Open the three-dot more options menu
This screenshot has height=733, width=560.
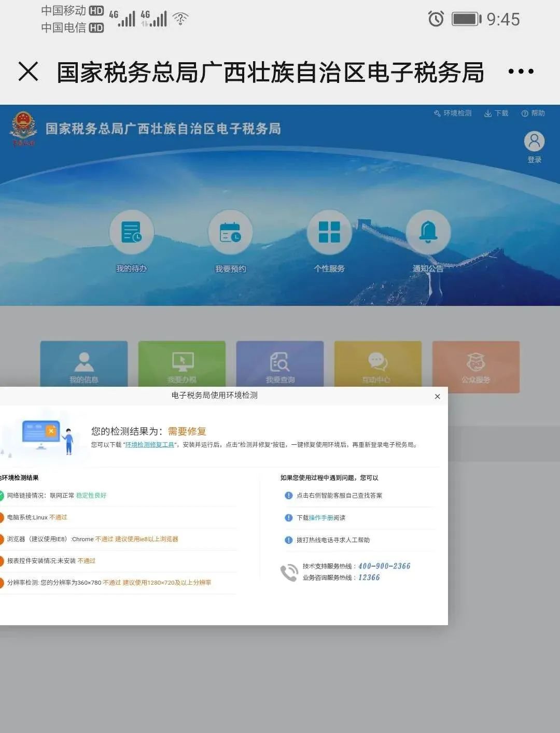pos(521,72)
